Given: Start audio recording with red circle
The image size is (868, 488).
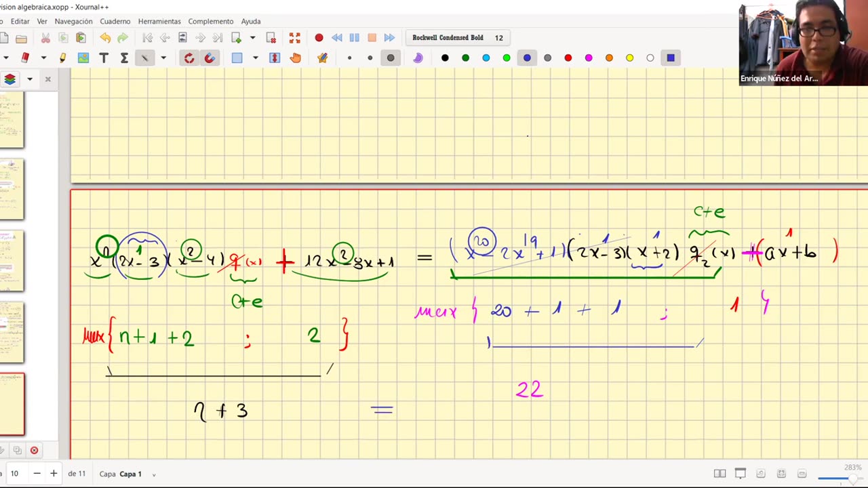Looking at the screenshot, I should [319, 38].
